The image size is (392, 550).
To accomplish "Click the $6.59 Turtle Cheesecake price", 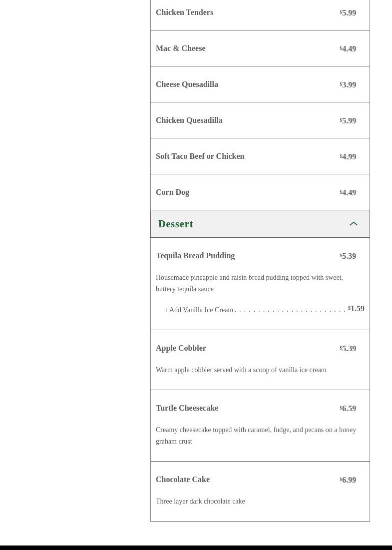I will (348, 409).
